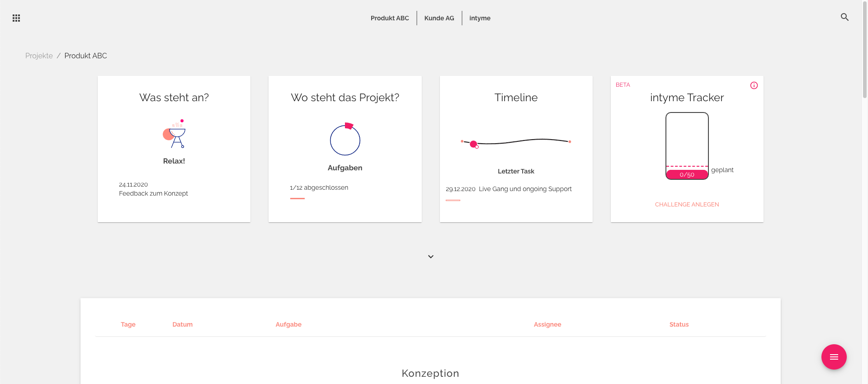Click the Assignee column header

(547, 324)
